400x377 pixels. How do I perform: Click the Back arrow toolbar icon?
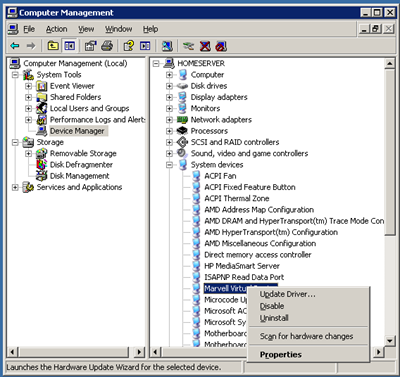coord(15,46)
